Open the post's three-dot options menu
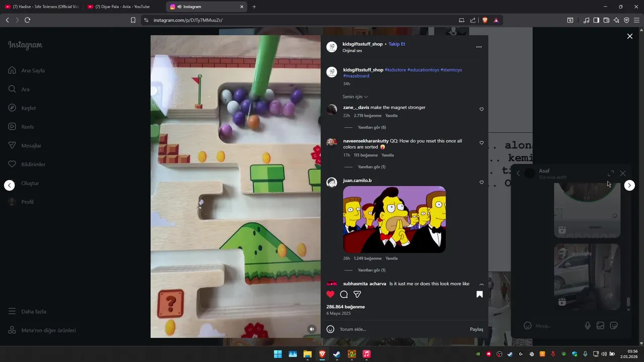This screenshot has height=362, width=644. click(479, 47)
